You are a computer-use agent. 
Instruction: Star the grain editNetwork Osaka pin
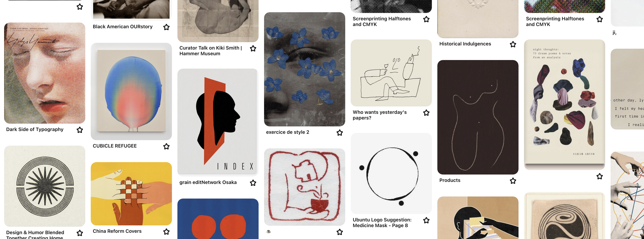pos(253,183)
